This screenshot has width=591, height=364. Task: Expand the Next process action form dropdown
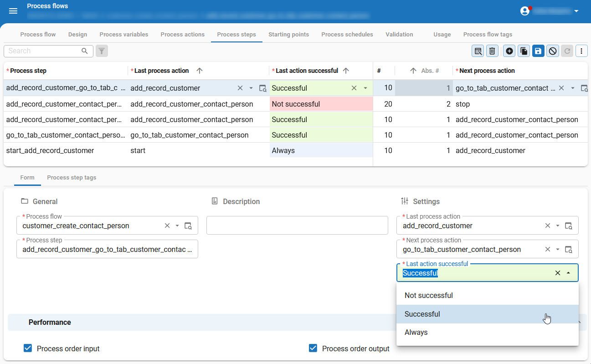click(x=558, y=250)
